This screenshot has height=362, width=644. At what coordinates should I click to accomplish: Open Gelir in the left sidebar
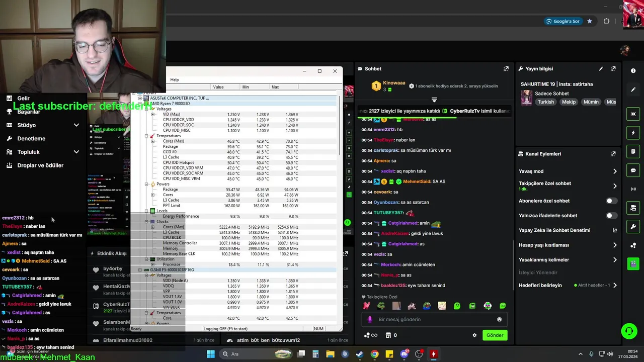pyautogui.click(x=23, y=99)
